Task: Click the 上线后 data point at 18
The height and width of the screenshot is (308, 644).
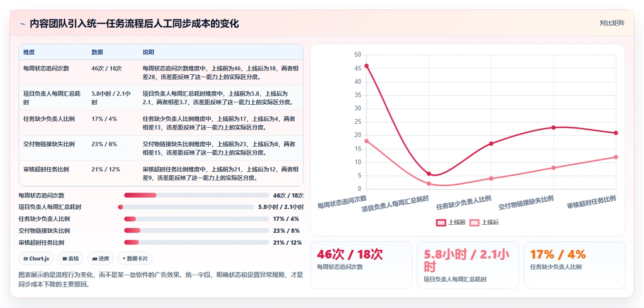Action: pyautogui.click(x=366, y=141)
